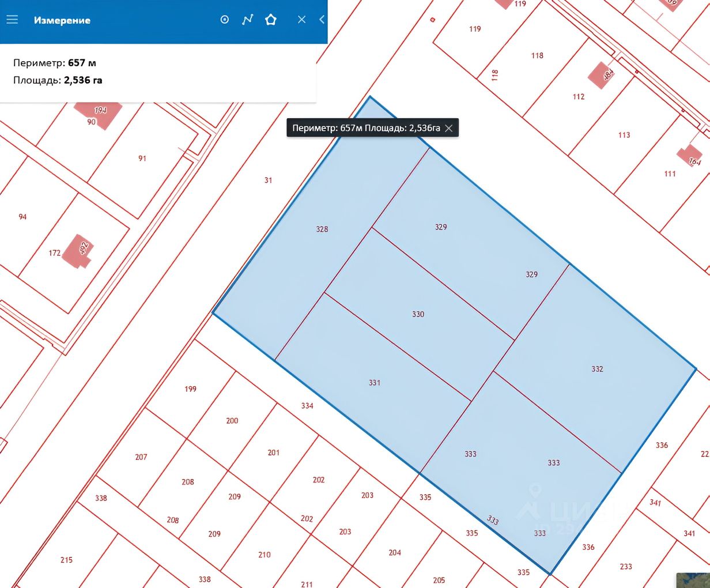This screenshot has width=710, height=588.
Task: Select parcel 331 on the map
Action: tap(375, 382)
